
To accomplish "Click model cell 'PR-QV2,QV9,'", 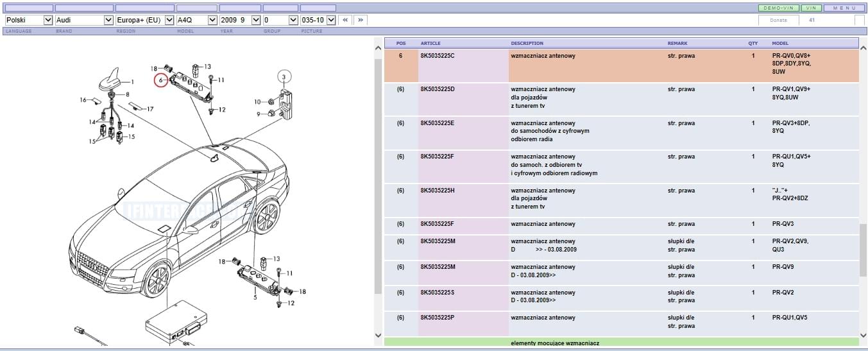I will [x=790, y=241].
